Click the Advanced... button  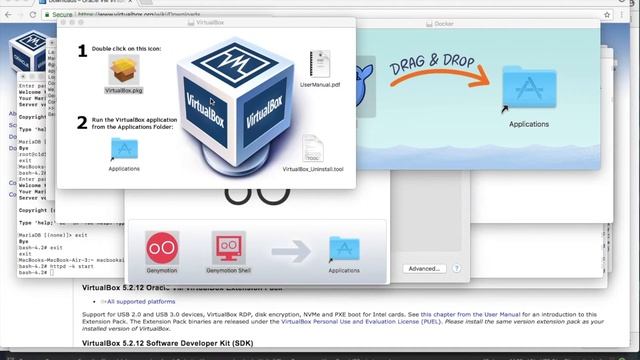tap(424, 269)
